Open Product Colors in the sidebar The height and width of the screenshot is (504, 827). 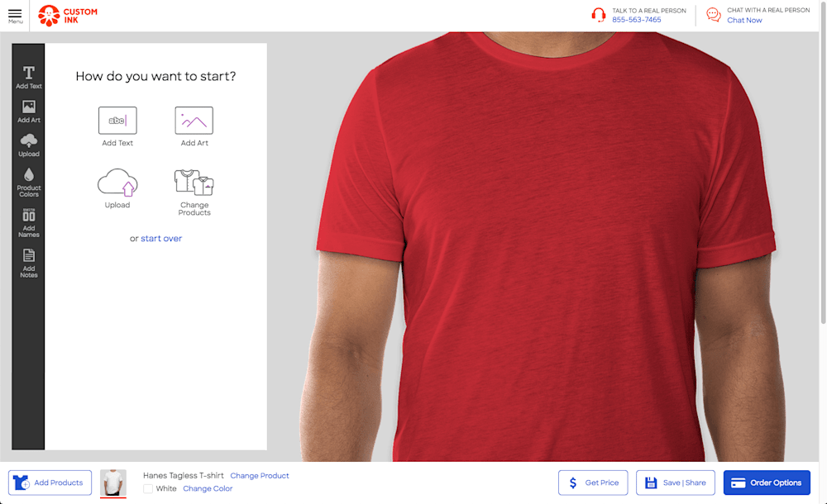click(x=29, y=183)
